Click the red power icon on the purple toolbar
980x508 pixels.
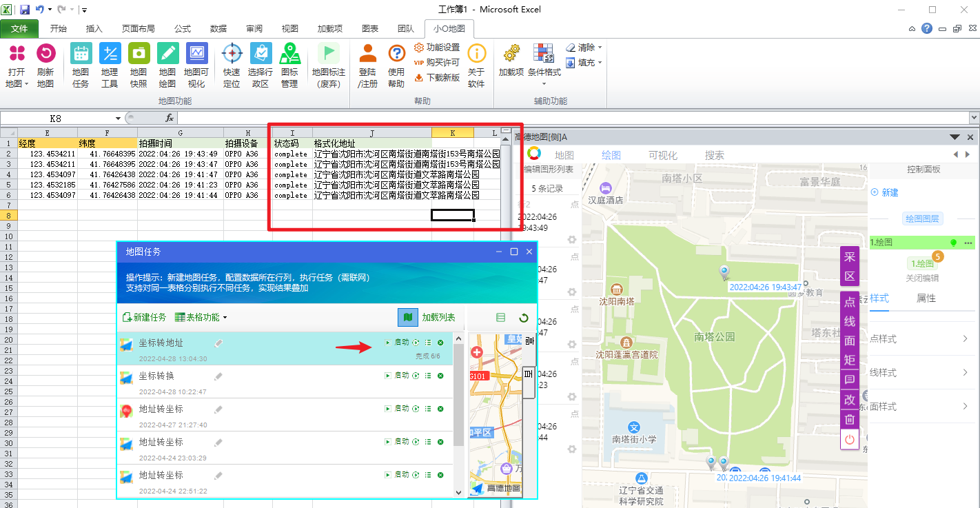(x=850, y=439)
